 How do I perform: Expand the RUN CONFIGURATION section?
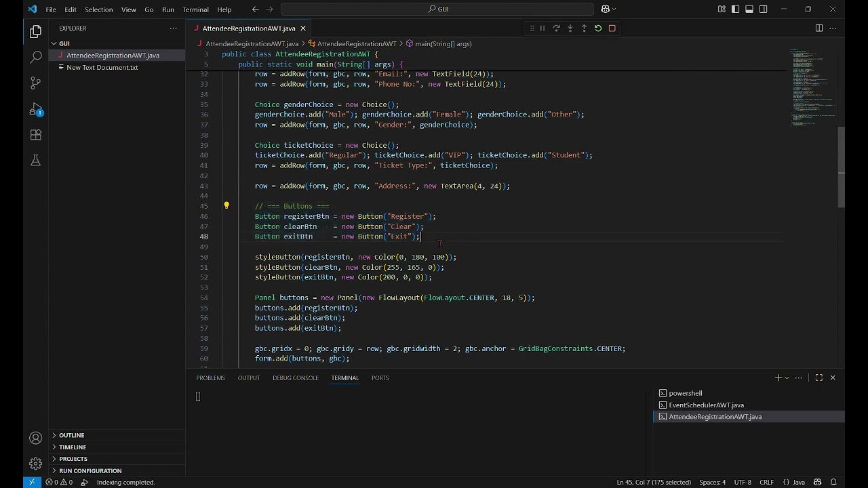pyautogui.click(x=117, y=470)
